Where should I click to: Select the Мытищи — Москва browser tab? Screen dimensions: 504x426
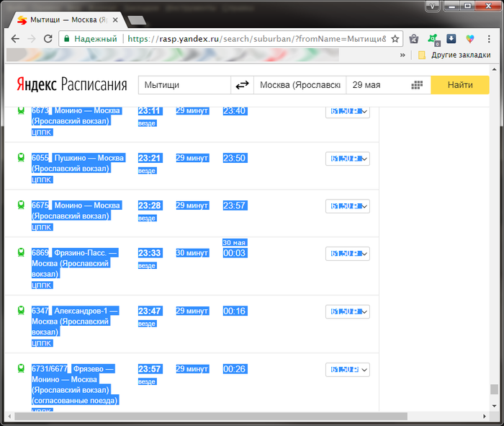68,20
